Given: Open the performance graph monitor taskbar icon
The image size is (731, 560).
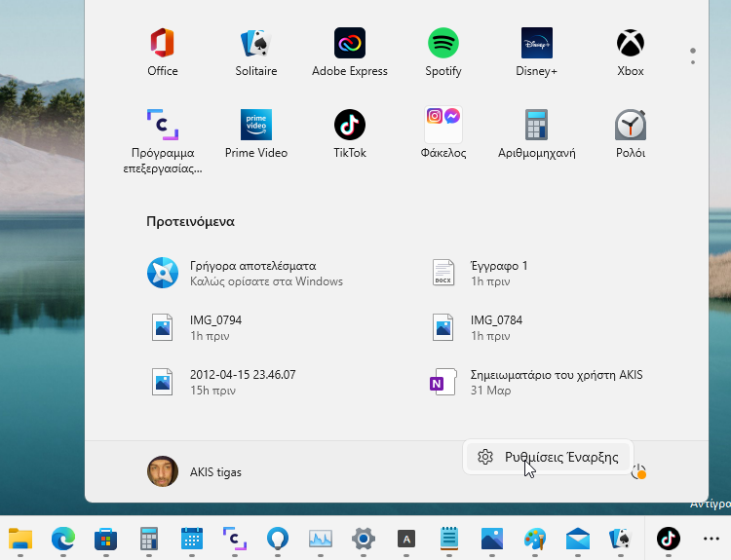Looking at the screenshot, I should tap(321, 539).
